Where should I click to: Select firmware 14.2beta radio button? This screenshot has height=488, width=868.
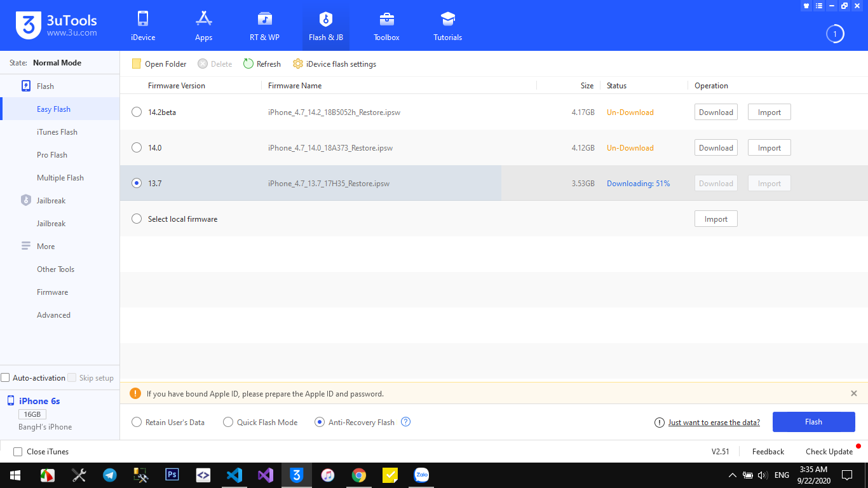137,112
